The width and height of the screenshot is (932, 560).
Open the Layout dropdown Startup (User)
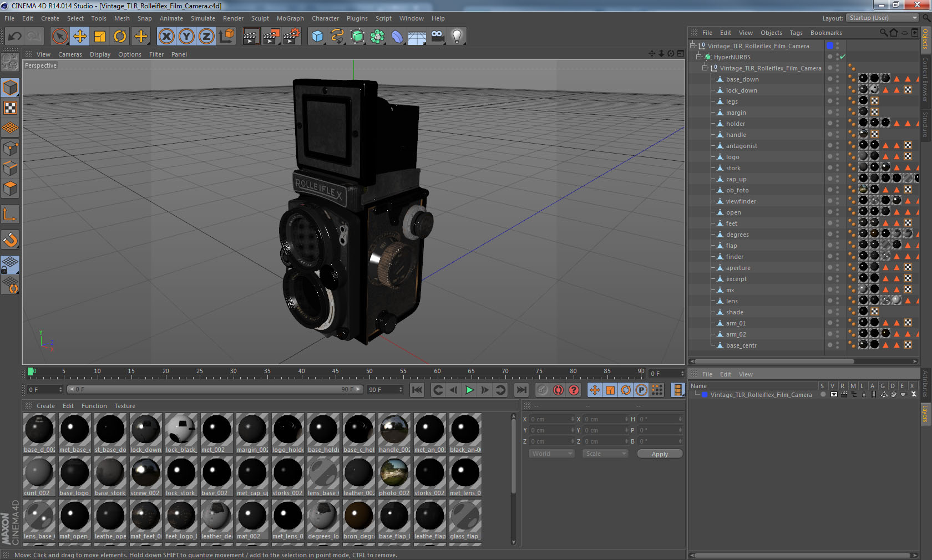pos(883,18)
